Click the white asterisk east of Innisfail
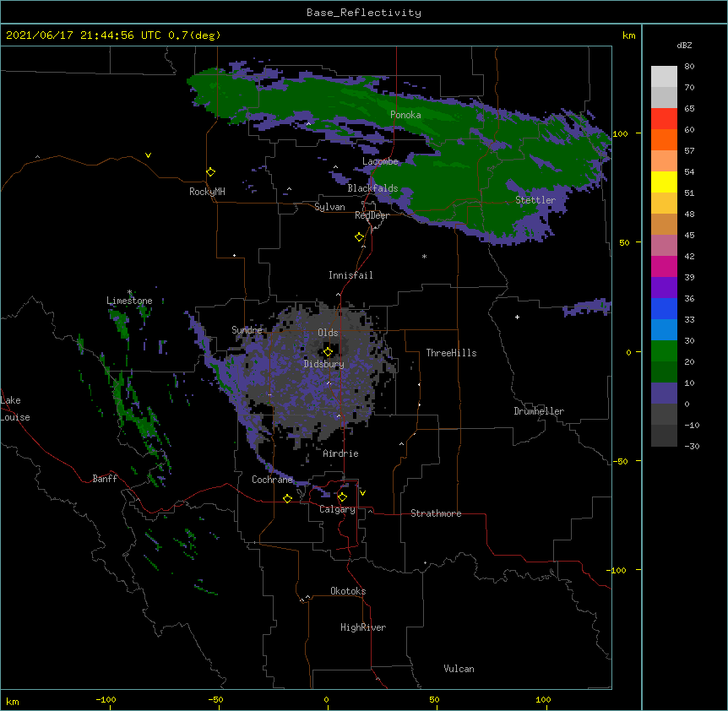 coord(424,256)
